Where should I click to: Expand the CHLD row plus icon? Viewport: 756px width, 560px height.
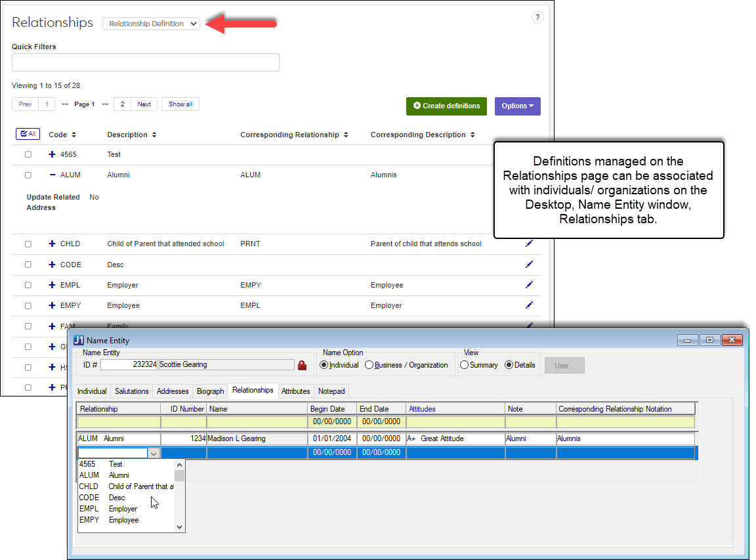point(52,244)
